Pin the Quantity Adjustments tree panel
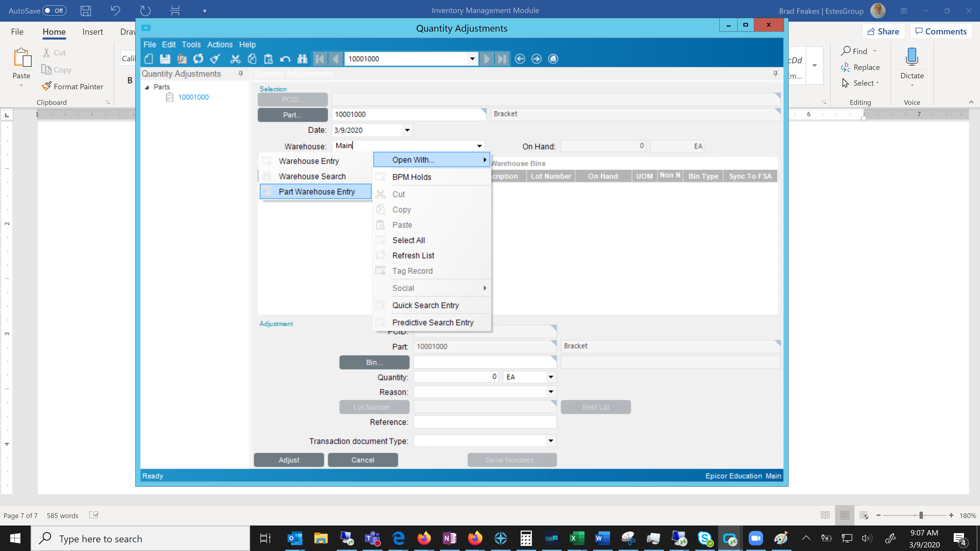The width and height of the screenshot is (980, 551). pyautogui.click(x=241, y=74)
